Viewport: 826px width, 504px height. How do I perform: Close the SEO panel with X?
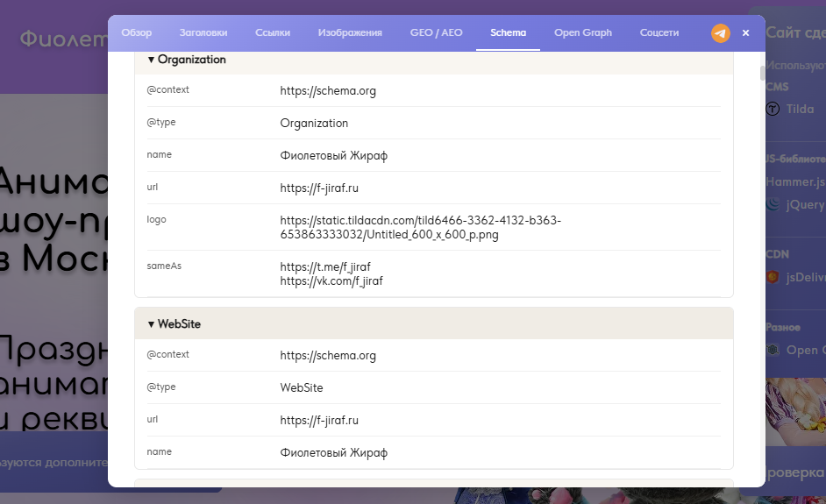point(745,32)
